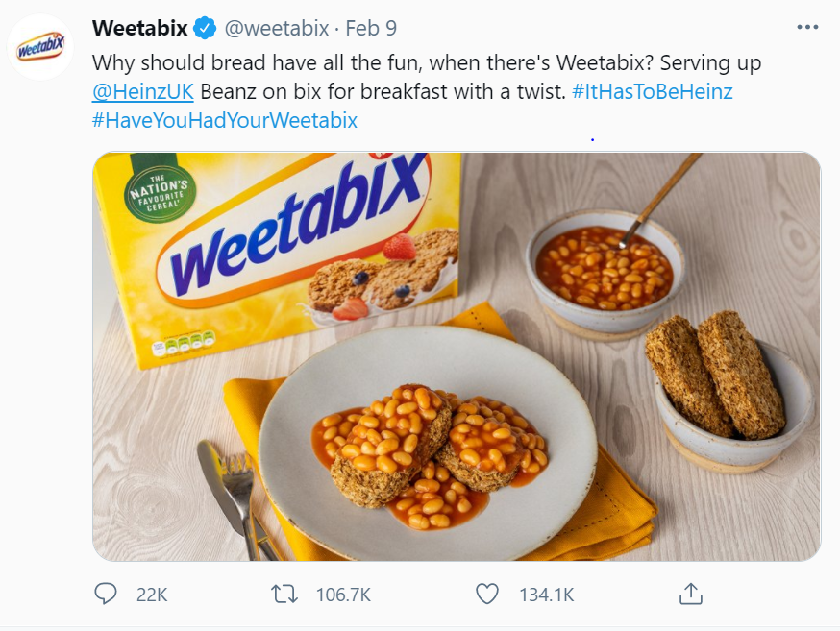Open the reply bubble icon
The height and width of the screenshot is (631, 840).
(106, 595)
